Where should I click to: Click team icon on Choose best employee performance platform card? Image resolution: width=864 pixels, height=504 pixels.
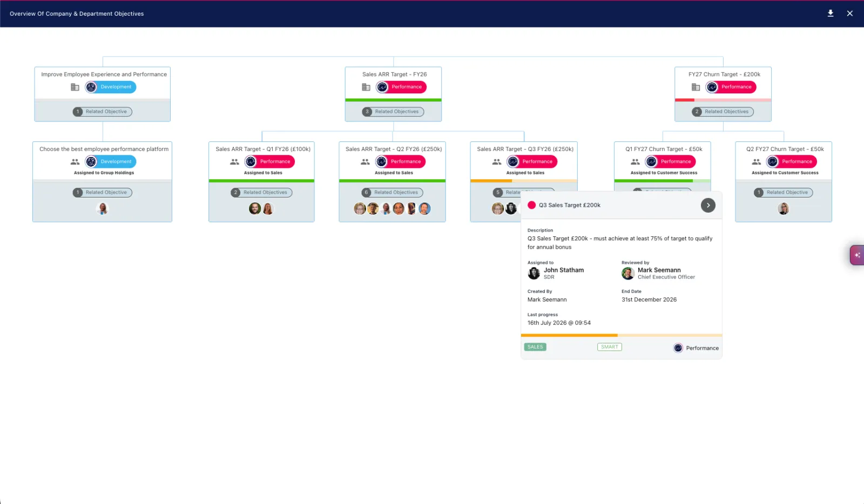(x=75, y=161)
